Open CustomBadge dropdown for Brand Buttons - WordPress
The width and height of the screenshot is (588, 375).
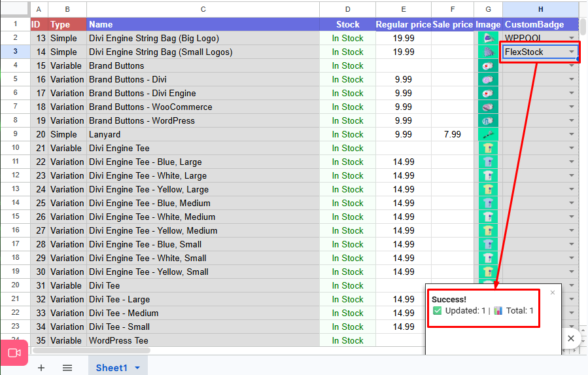point(572,120)
